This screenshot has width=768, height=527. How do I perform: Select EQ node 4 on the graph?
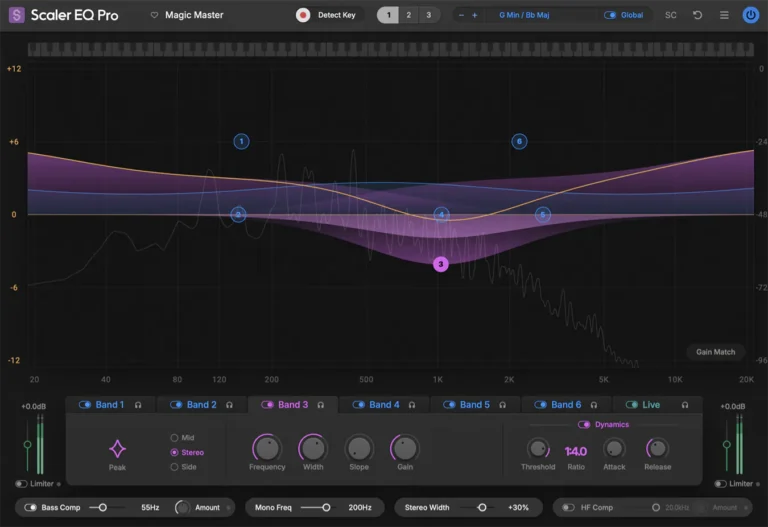(x=441, y=215)
